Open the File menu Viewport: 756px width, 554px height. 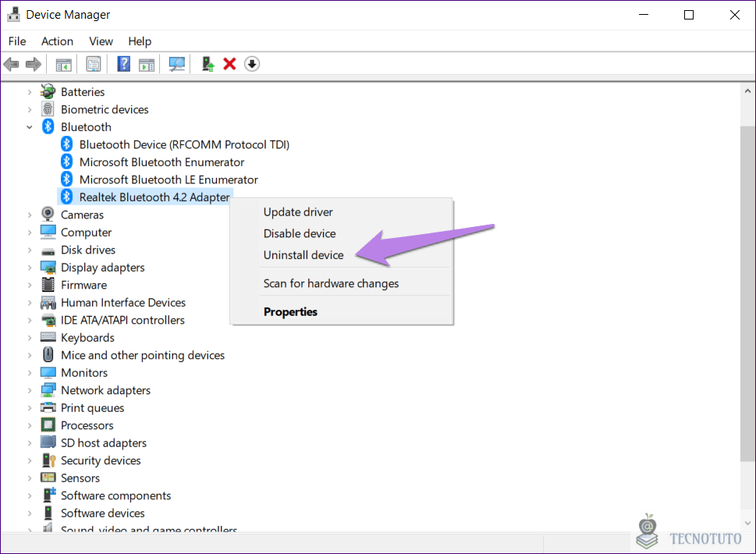[17, 41]
